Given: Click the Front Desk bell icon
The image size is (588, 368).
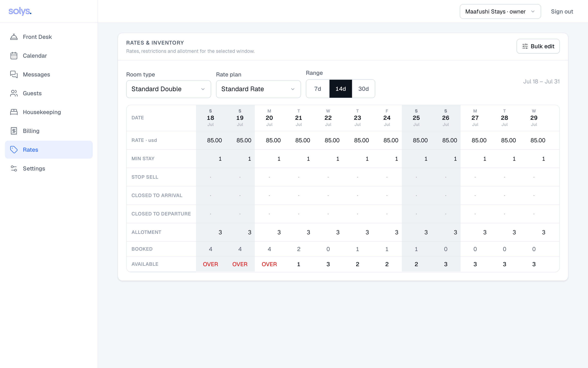Looking at the screenshot, I should click(x=14, y=37).
